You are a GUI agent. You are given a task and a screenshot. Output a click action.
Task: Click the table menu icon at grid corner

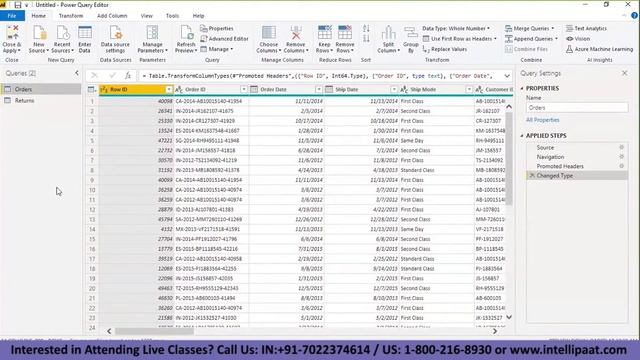pos(92,89)
